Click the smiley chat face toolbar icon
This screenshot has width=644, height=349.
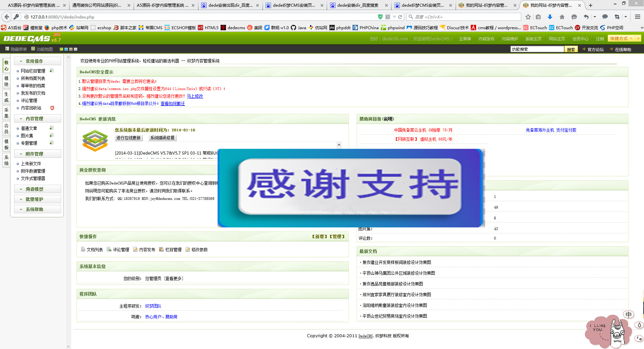(574, 17)
